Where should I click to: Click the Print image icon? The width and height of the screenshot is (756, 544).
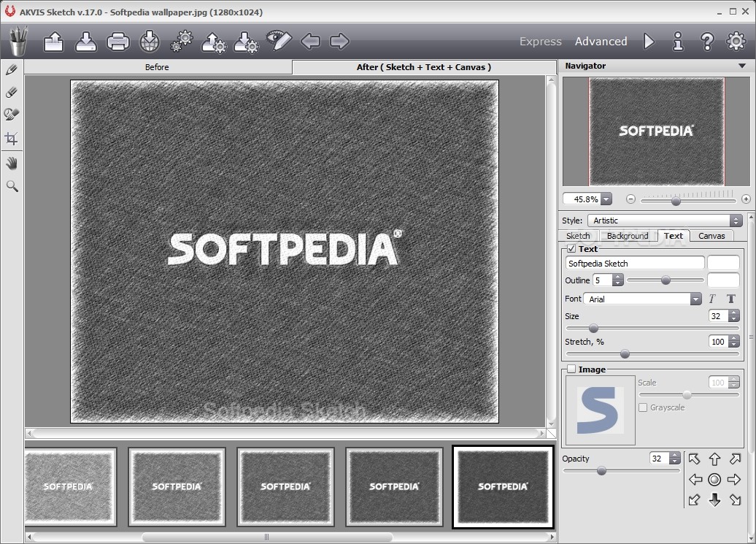pos(118,42)
